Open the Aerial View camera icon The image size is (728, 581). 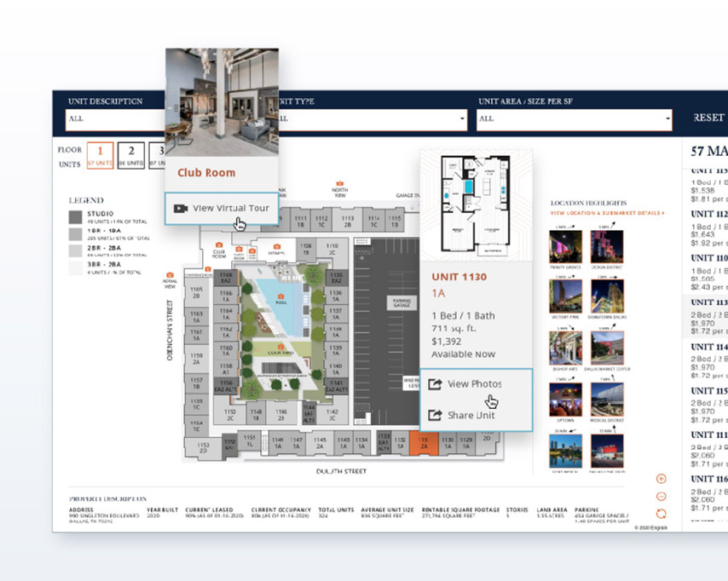coord(170,274)
